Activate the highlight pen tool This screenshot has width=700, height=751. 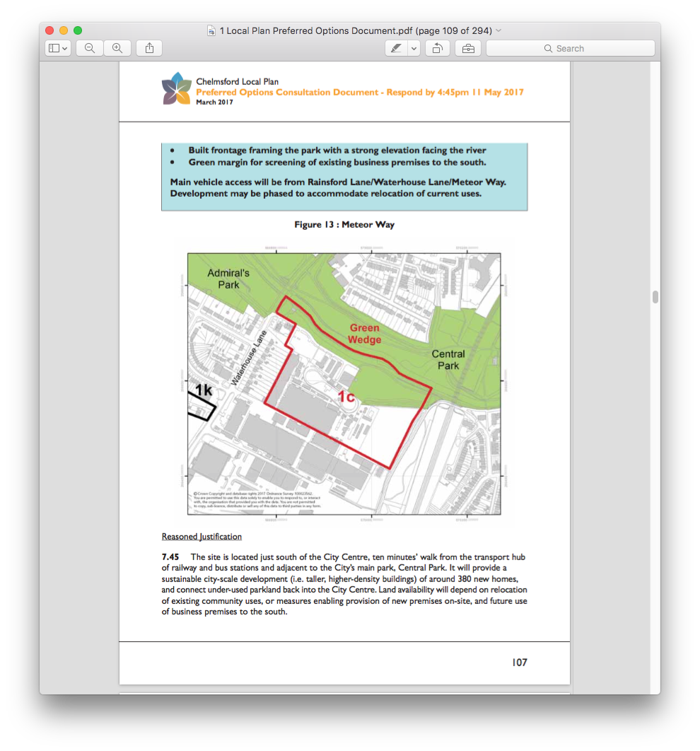(x=397, y=48)
